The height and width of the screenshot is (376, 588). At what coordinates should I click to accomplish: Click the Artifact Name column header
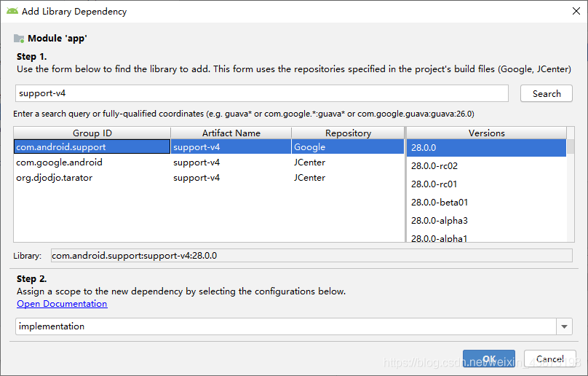231,133
